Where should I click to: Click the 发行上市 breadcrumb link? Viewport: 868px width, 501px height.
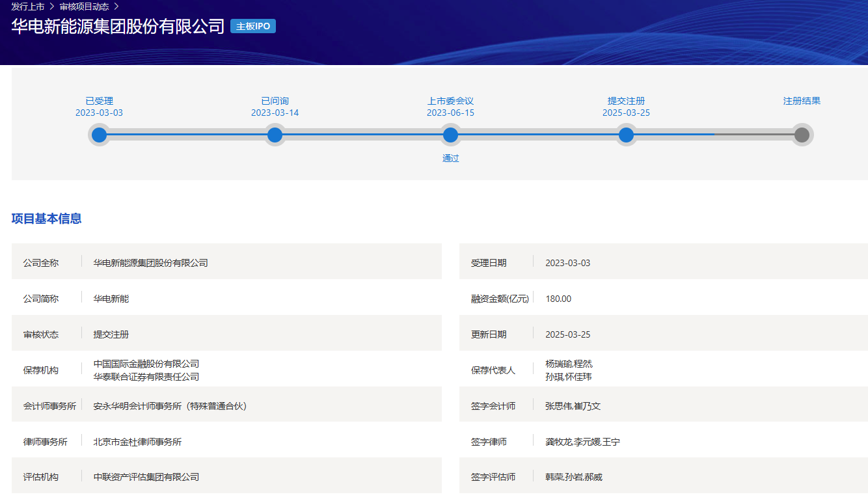27,7
